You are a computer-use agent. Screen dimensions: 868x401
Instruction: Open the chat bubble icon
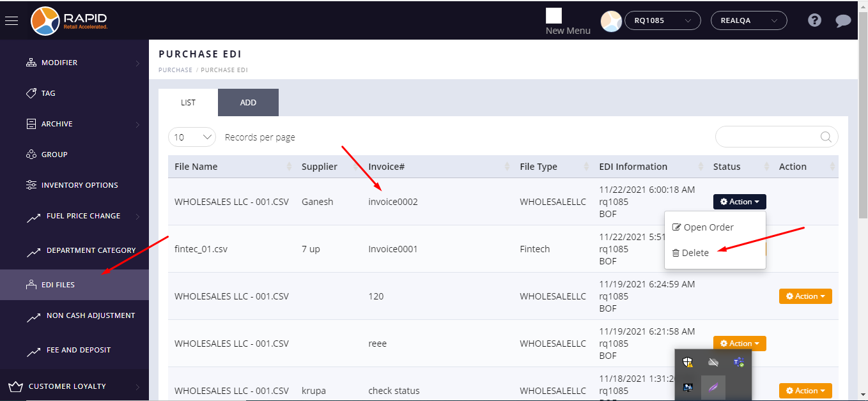click(843, 20)
